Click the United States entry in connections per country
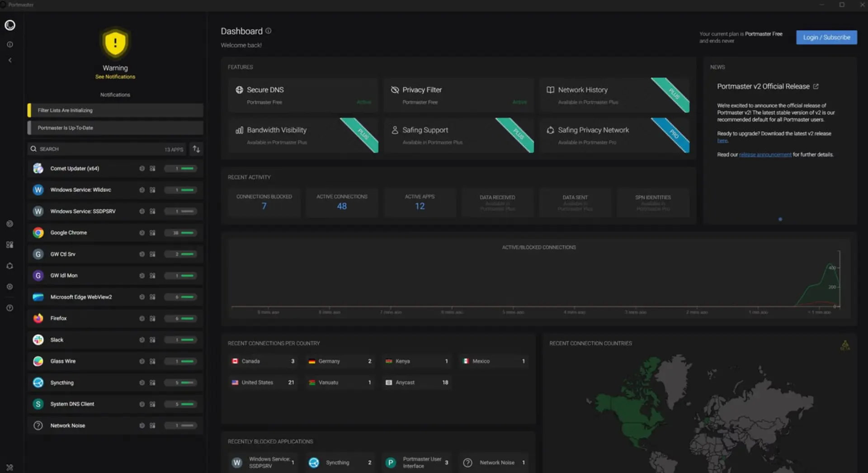This screenshot has height=473, width=868. (263, 383)
